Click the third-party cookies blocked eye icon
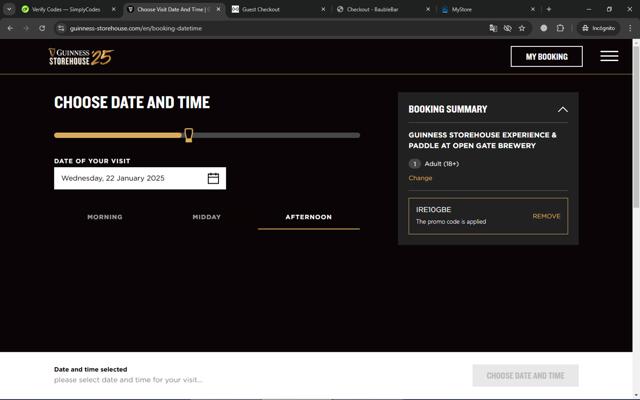The width and height of the screenshot is (640, 400). tap(507, 28)
